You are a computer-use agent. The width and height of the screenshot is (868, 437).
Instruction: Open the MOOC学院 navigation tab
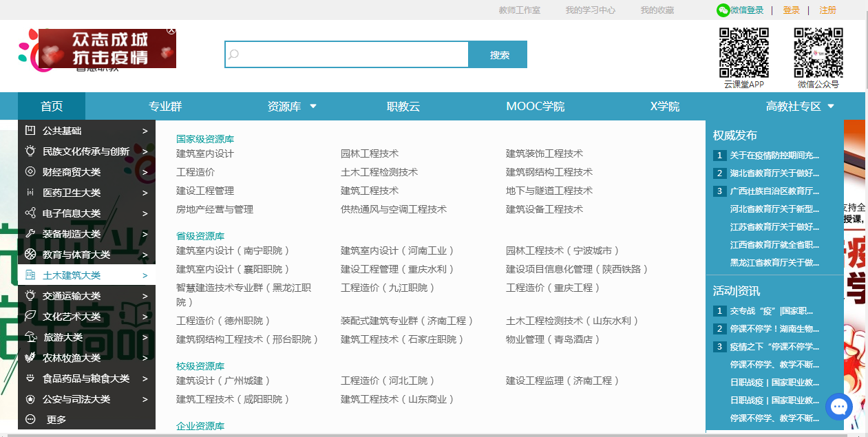[x=535, y=107]
